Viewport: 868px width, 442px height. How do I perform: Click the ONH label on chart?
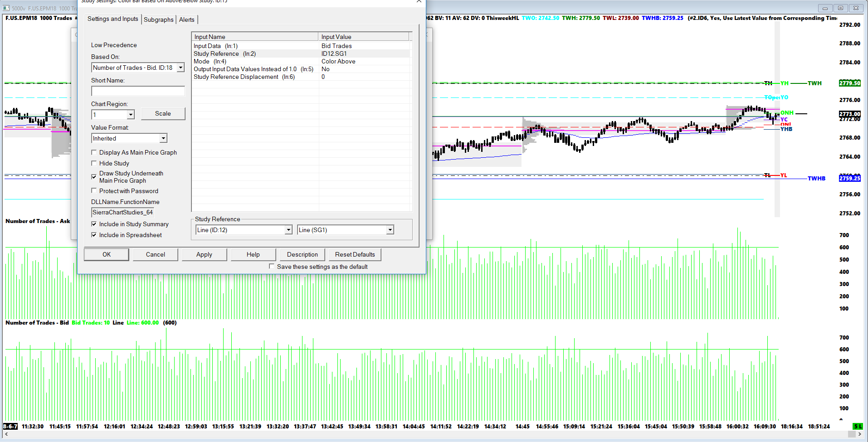point(787,113)
